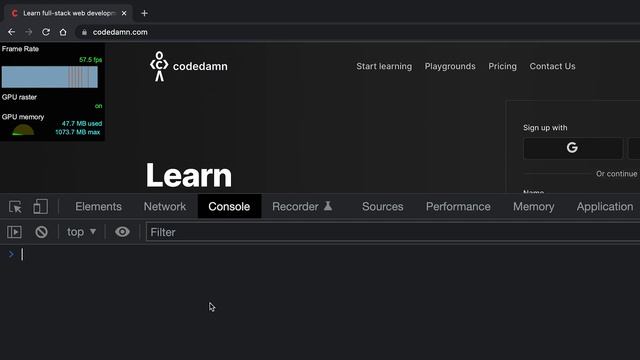Switch to the Application tab
Viewport: 640px width, 360px height.
click(605, 207)
